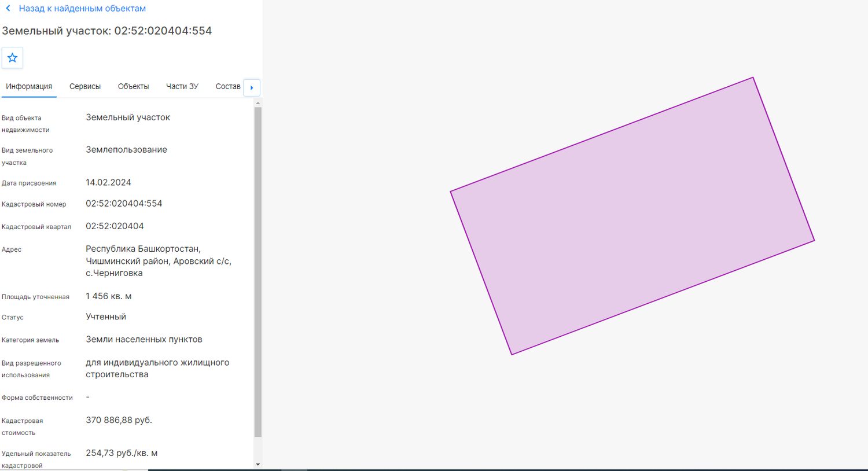
Task: Click the "Площадь уточненная" field label
Action: [35, 297]
